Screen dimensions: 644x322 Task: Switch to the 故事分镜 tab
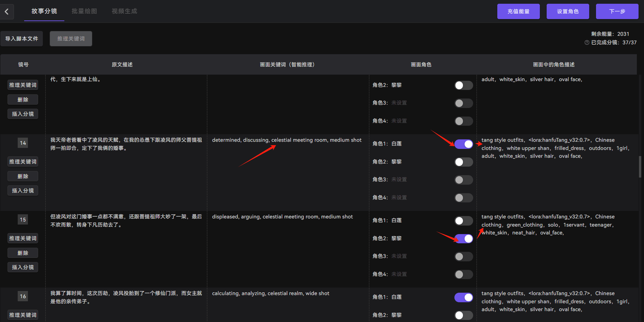click(x=44, y=11)
